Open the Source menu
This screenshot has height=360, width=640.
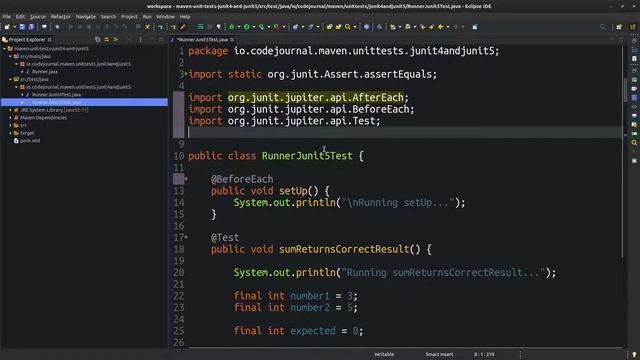[38, 17]
